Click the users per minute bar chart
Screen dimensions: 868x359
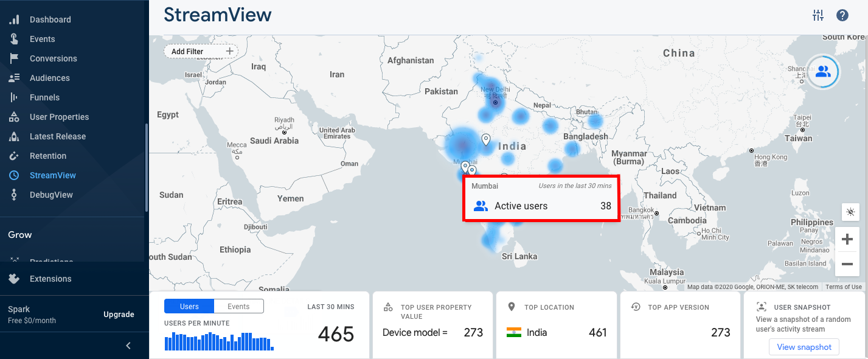pos(219,341)
